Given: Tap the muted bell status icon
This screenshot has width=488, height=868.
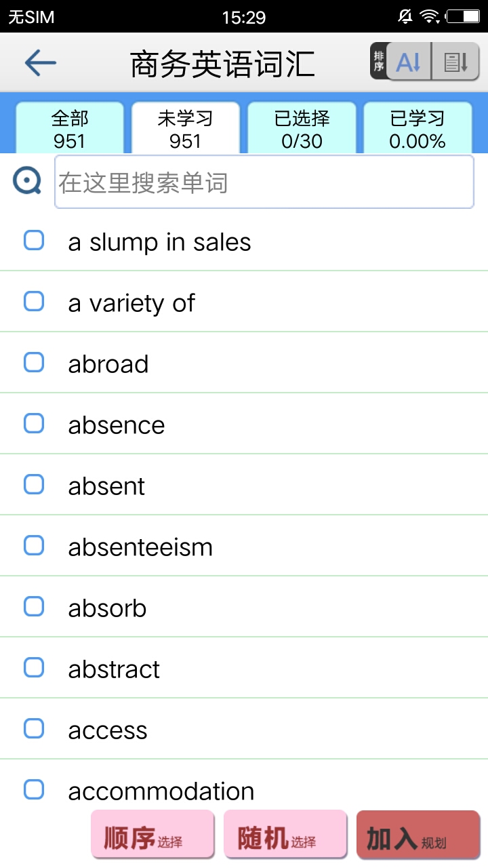Looking at the screenshot, I should point(405,16).
